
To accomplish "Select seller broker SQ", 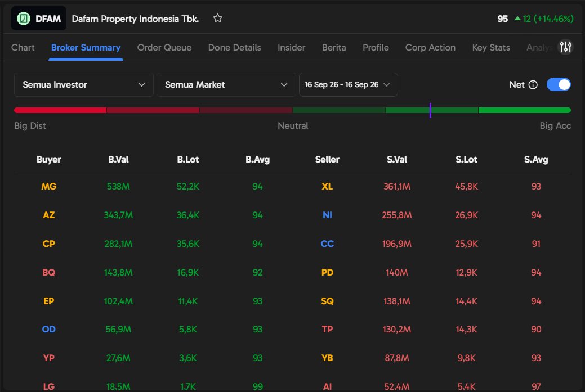I will tap(327, 301).
